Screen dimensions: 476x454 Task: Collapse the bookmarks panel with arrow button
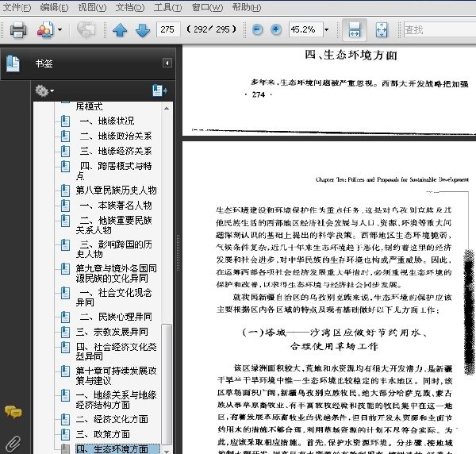point(167,63)
